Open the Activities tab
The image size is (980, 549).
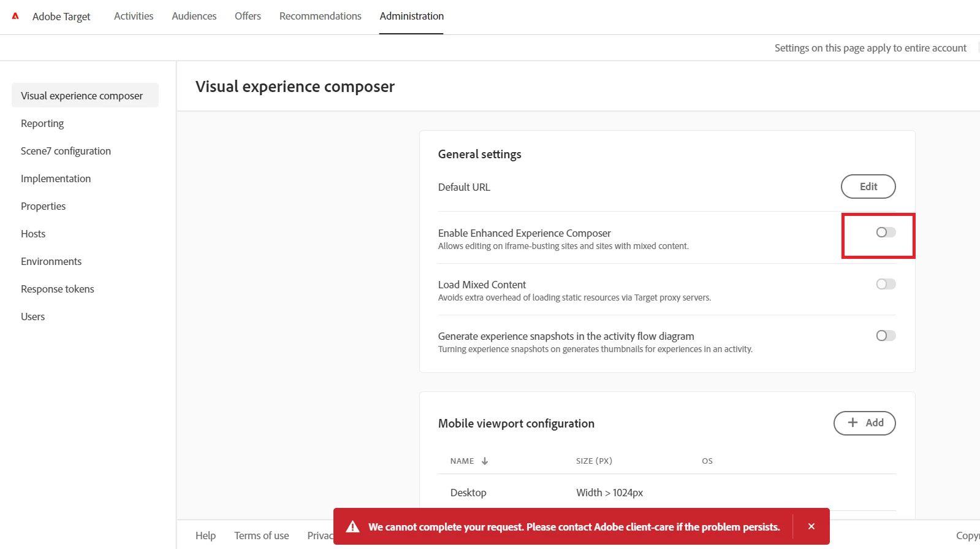point(134,16)
